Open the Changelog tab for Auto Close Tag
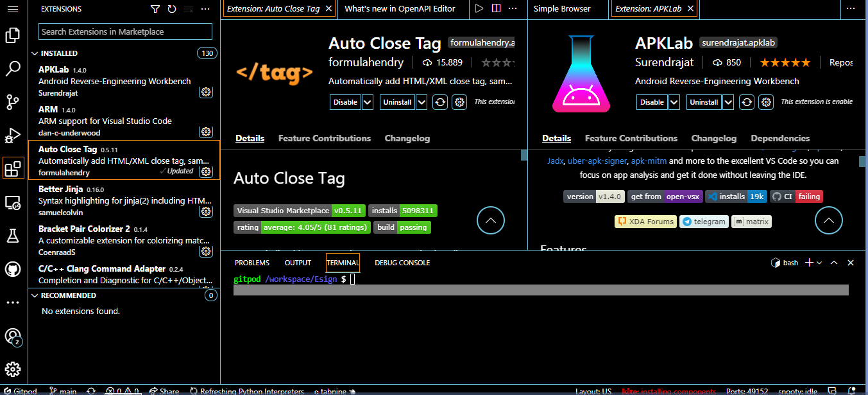Viewport: 868px width, 395px height. point(407,138)
